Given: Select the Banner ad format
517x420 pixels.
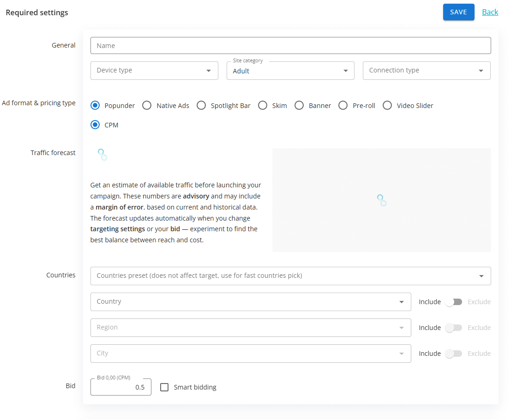Looking at the screenshot, I should tap(299, 106).
